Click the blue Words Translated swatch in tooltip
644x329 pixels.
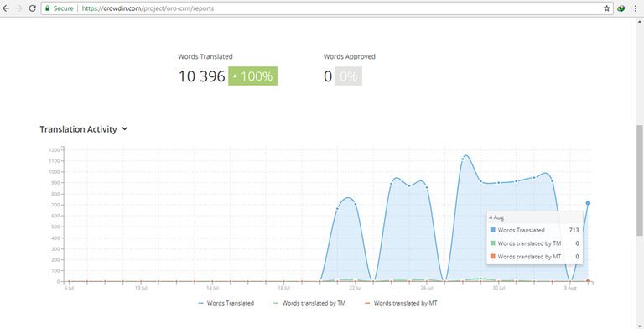pos(493,230)
